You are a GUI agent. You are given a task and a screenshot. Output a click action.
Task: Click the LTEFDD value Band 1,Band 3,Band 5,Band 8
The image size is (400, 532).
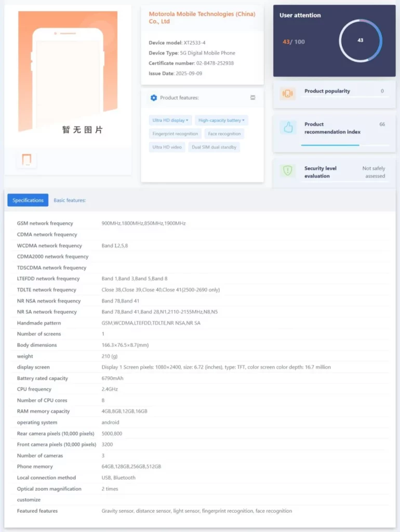[135, 278]
